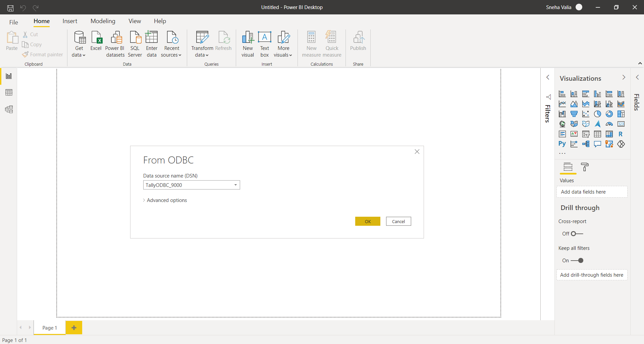Image resolution: width=644 pixels, height=344 pixels.
Task: Select the matrix visual
Action: (x=609, y=134)
